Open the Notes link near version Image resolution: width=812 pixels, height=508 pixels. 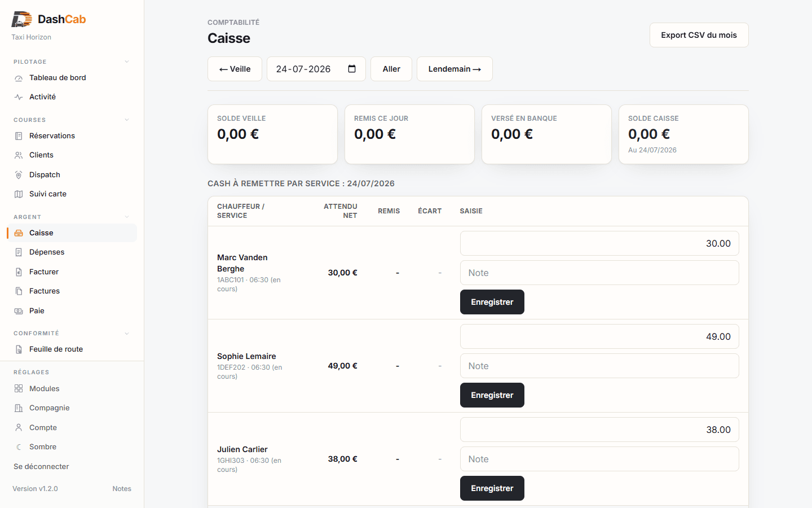click(x=122, y=489)
